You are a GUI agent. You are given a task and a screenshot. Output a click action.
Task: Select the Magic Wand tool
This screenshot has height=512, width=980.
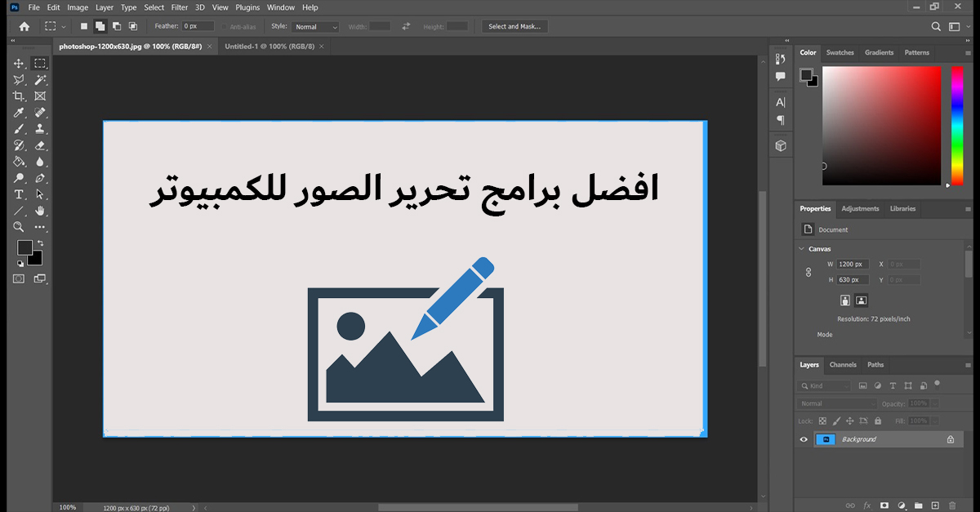40,80
